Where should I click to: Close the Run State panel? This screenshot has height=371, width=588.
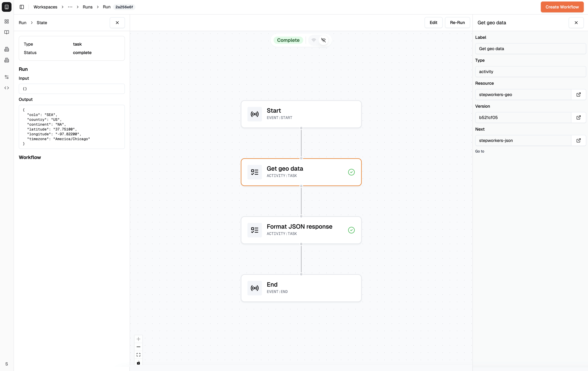[x=117, y=23]
